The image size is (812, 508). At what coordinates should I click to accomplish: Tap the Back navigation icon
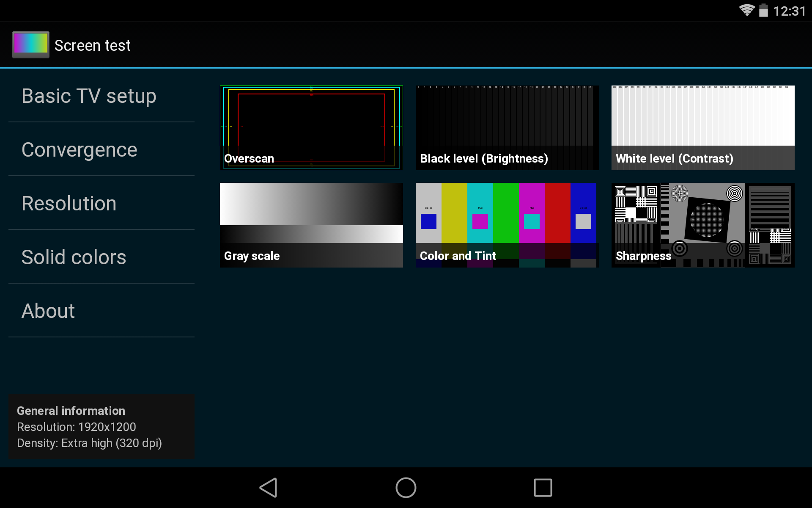coord(268,488)
